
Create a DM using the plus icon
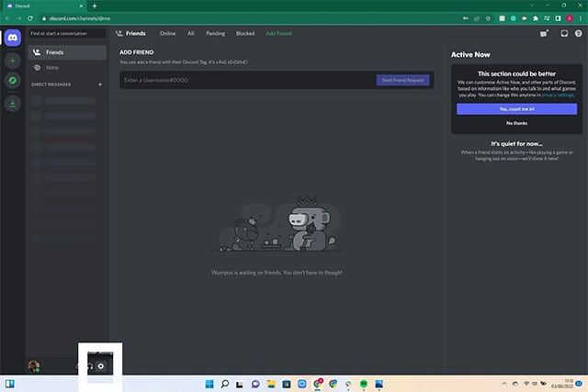(x=100, y=84)
